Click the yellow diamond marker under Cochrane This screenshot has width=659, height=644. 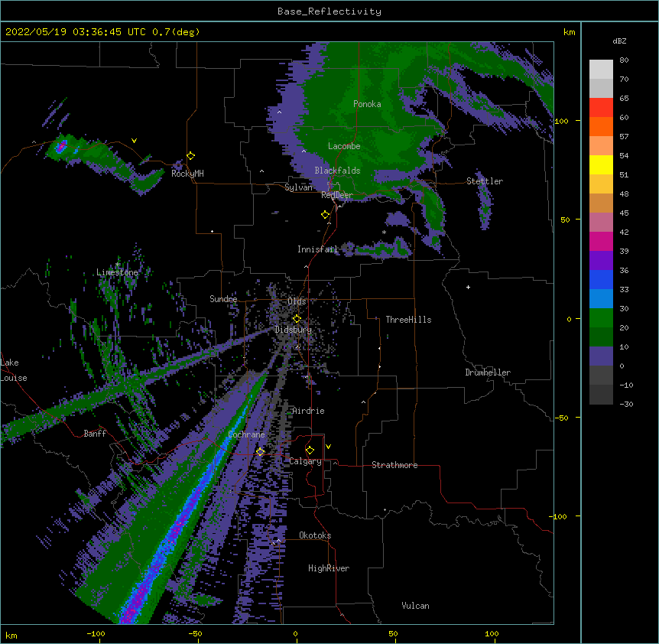click(261, 452)
